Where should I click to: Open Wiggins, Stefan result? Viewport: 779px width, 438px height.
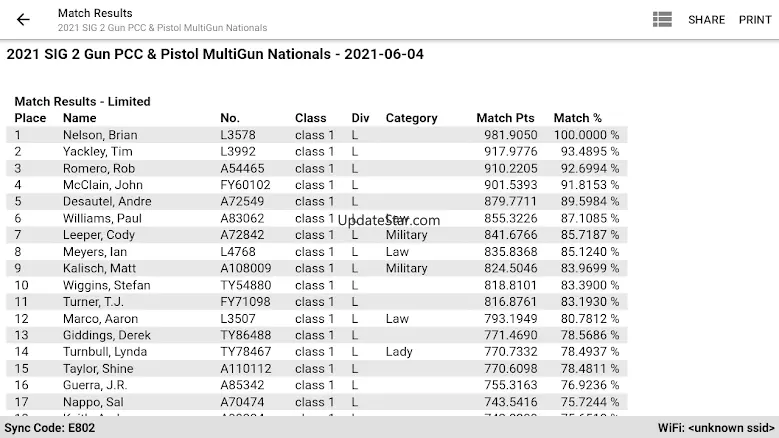107,285
